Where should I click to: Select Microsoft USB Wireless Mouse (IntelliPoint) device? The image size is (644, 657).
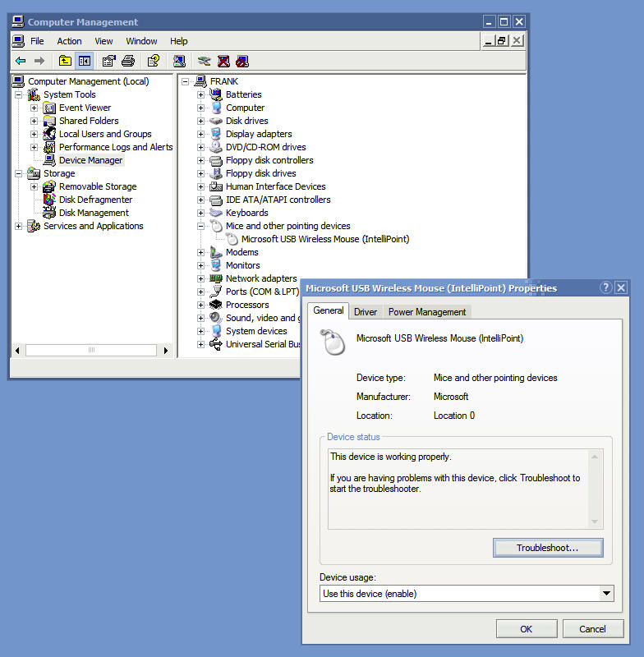coord(325,239)
